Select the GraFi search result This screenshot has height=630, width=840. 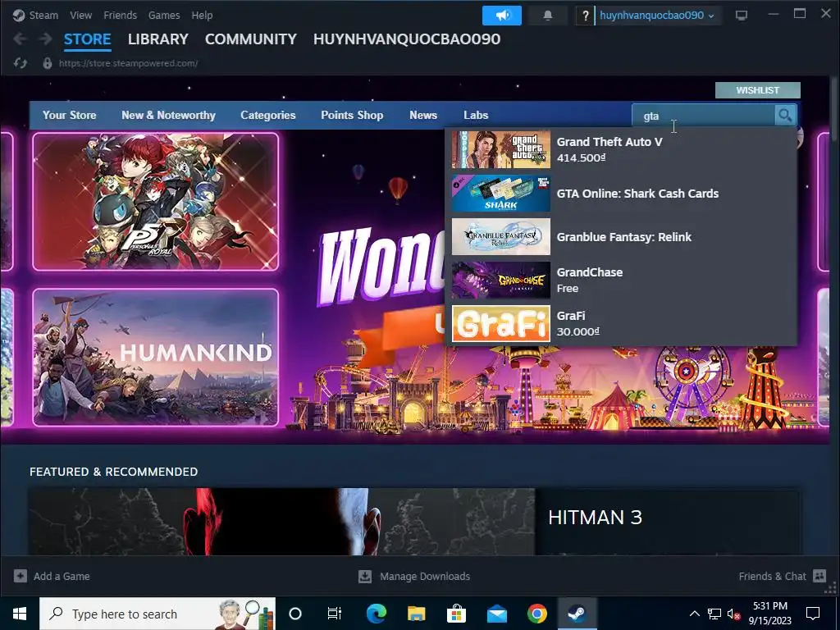point(621,323)
